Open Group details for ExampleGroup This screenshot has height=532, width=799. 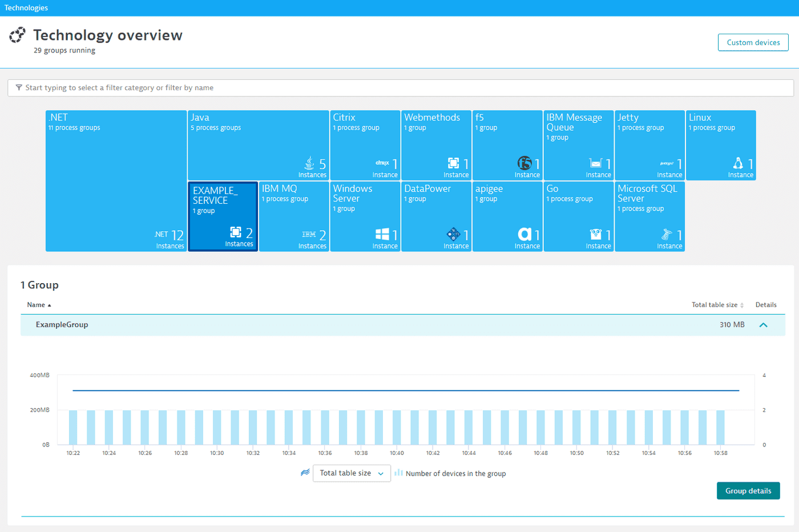[x=748, y=490]
